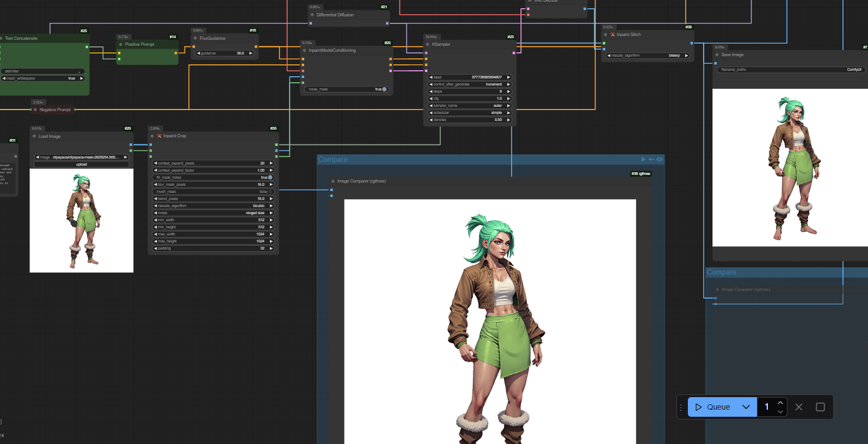
Task: Click the square clear-queue icon
Action: [820, 407]
